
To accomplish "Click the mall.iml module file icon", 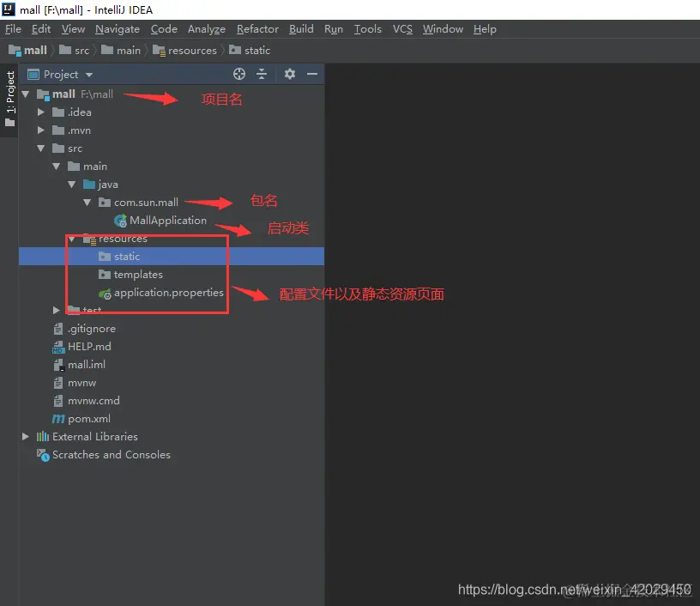I will pos(58,365).
